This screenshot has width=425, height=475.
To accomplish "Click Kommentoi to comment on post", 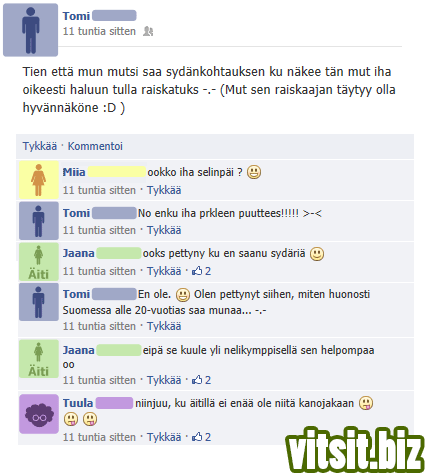I will coord(95,146).
